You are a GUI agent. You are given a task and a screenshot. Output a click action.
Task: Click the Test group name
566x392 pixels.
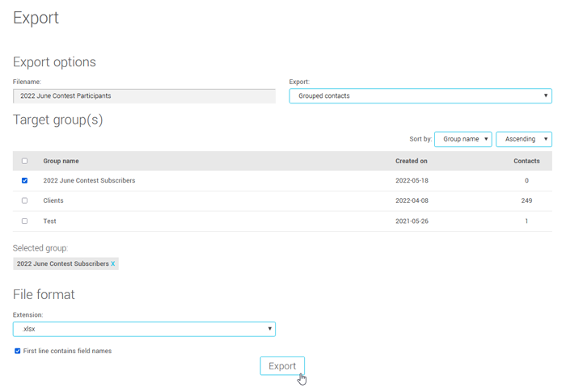coord(49,221)
